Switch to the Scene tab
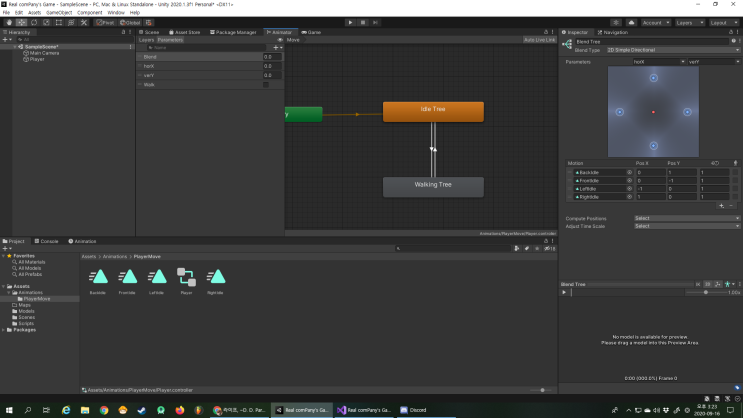The image size is (743, 418). pyautogui.click(x=149, y=32)
